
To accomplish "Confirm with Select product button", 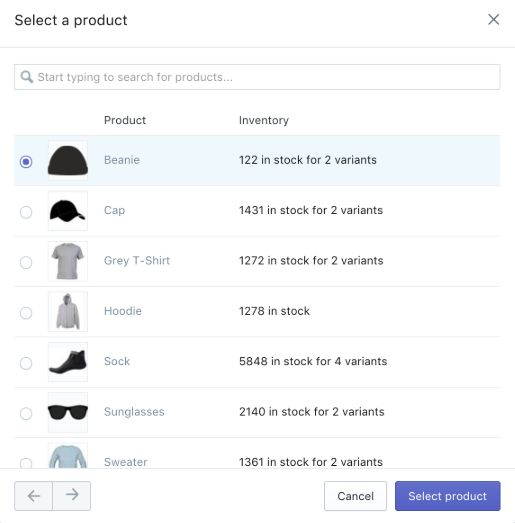I will pyautogui.click(x=448, y=496).
